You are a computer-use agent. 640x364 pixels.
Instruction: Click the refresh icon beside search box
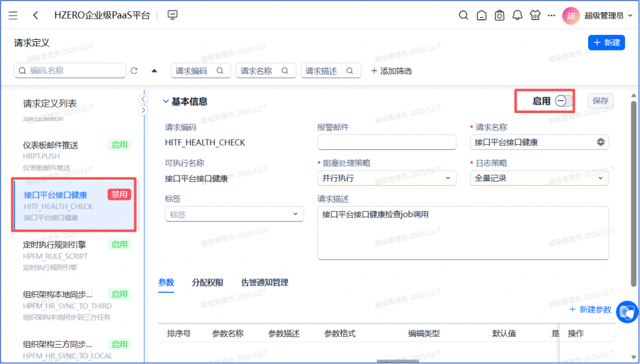pos(134,71)
